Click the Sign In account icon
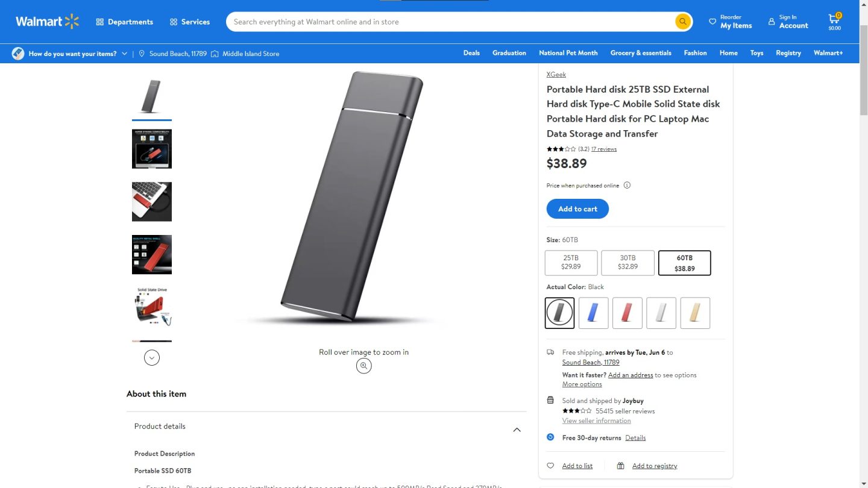868x488 pixels. point(772,22)
